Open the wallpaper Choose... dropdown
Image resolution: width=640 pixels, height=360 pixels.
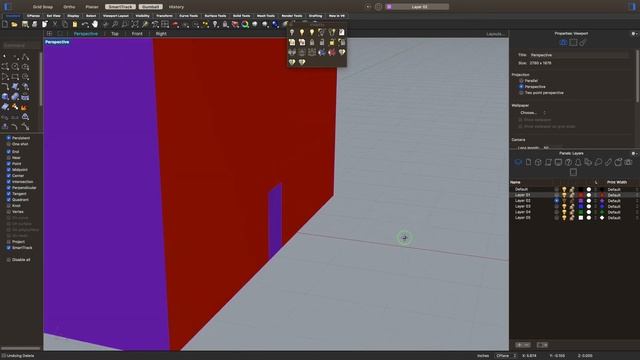533,113
